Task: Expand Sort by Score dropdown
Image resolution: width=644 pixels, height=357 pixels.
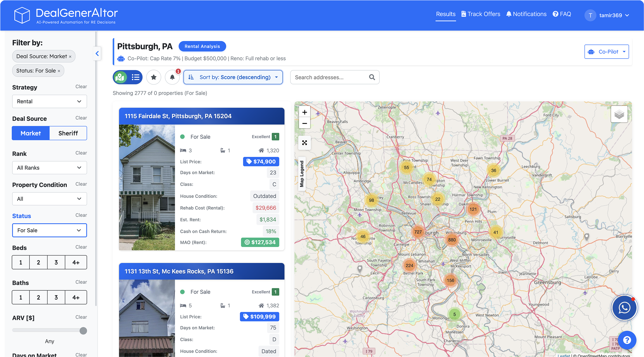Action: (x=233, y=77)
